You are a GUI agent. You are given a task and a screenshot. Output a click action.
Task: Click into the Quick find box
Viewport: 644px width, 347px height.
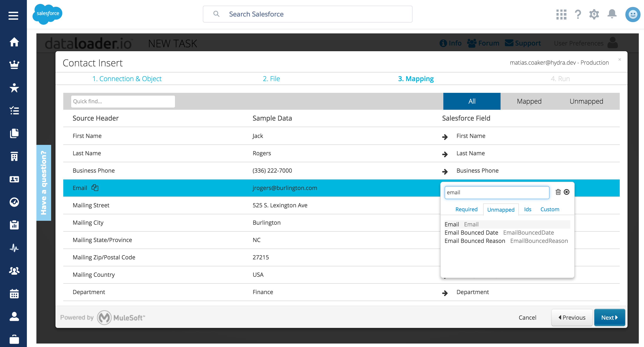(x=123, y=101)
